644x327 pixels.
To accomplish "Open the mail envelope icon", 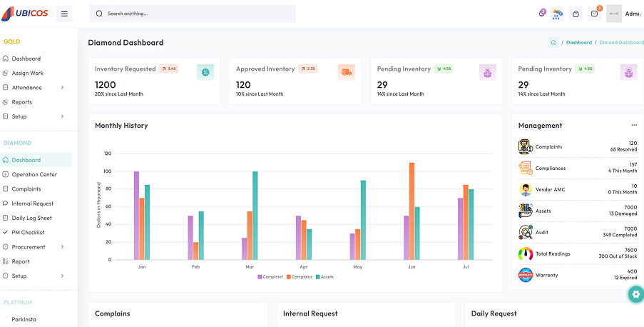I will [595, 14].
